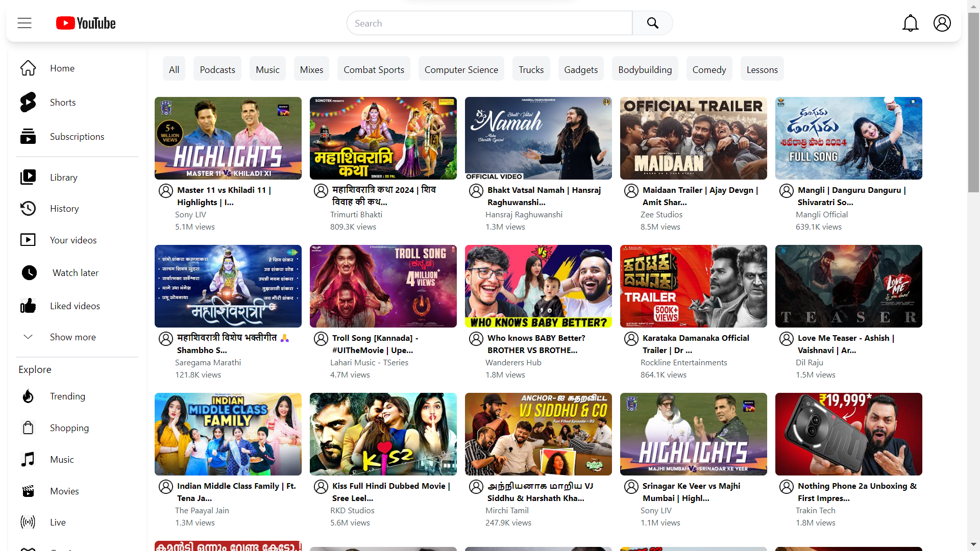Select the Combat Sports filter chip

point(374,69)
